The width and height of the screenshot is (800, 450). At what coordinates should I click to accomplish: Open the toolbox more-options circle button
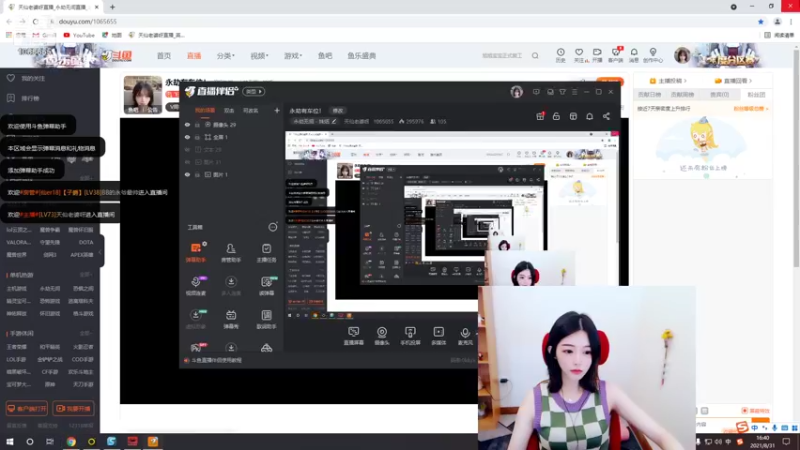coord(273,227)
